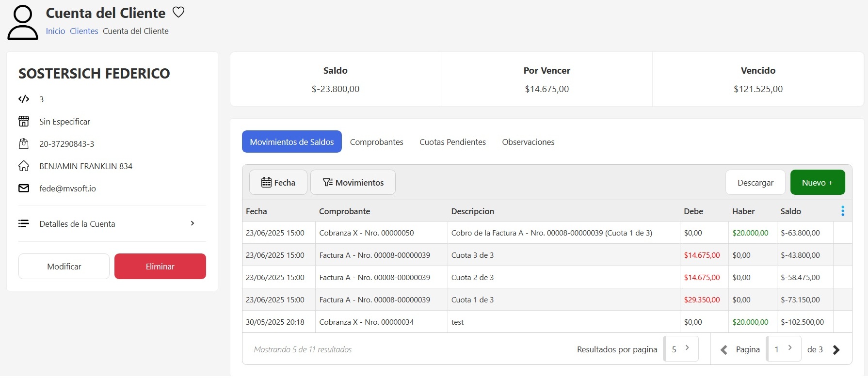This screenshot has height=378, width=868.
Task: Go to the previous page arrow
Action: 723,350
